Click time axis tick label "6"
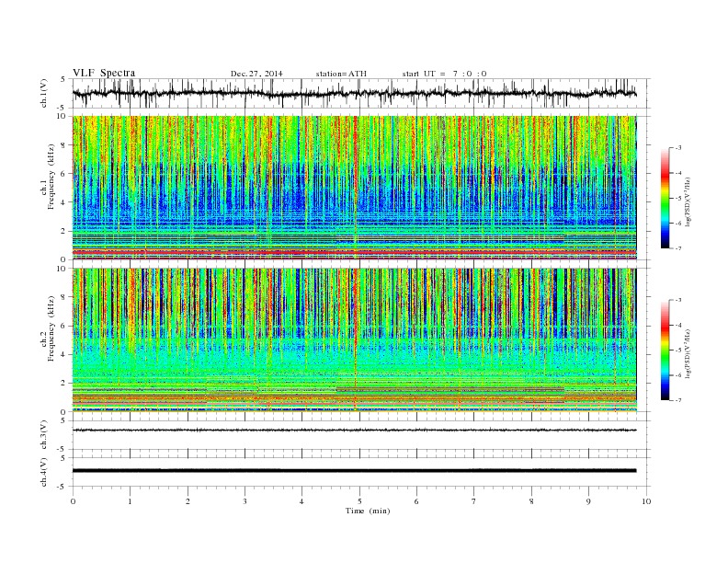728x563 pixels. [x=416, y=501]
